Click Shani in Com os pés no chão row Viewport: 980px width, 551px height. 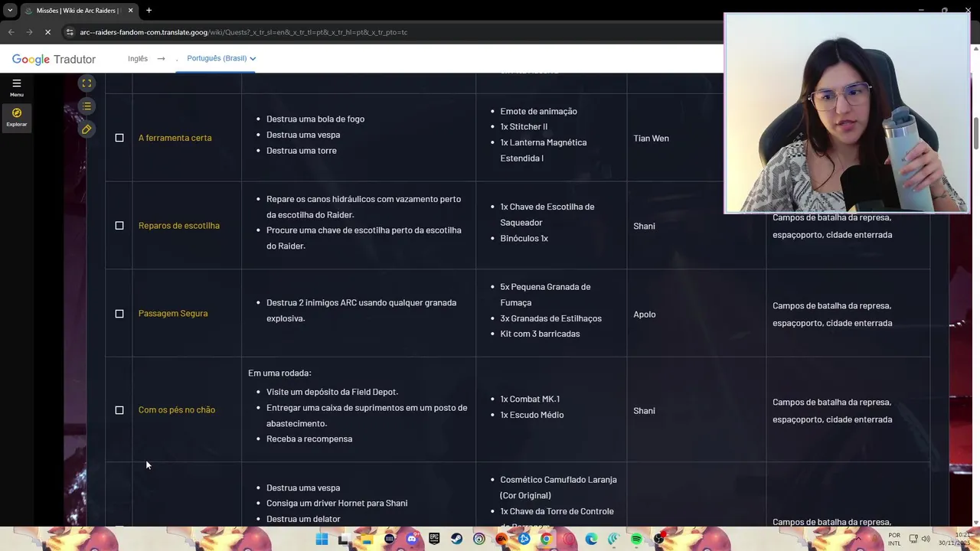pyautogui.click(x=644, y=411)
